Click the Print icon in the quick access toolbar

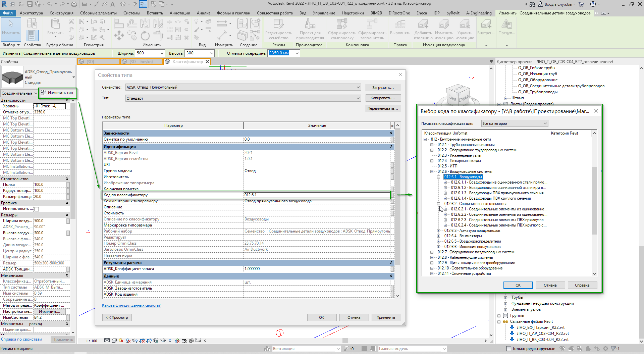click(x=74, y=4)
